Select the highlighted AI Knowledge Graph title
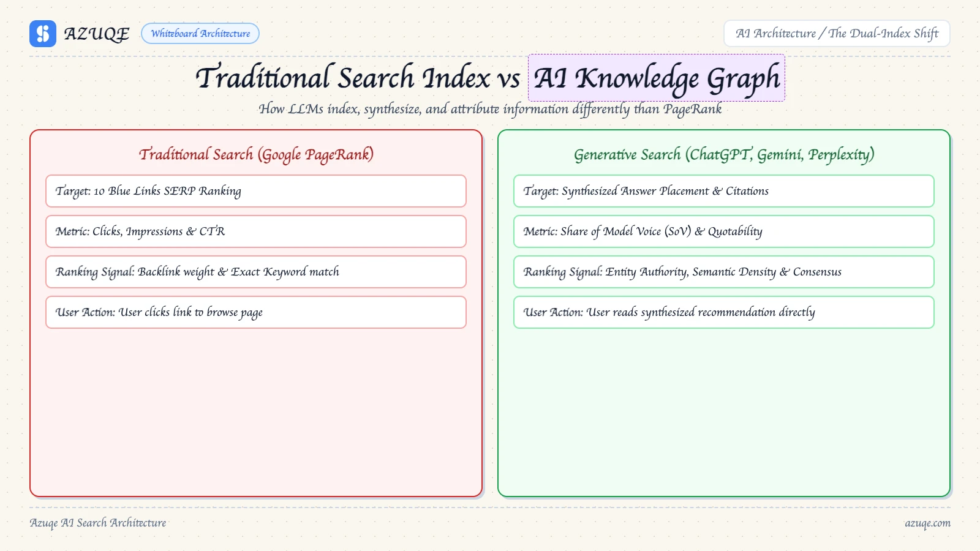Screen dimensions: 980x551 [x=657, y=78]
